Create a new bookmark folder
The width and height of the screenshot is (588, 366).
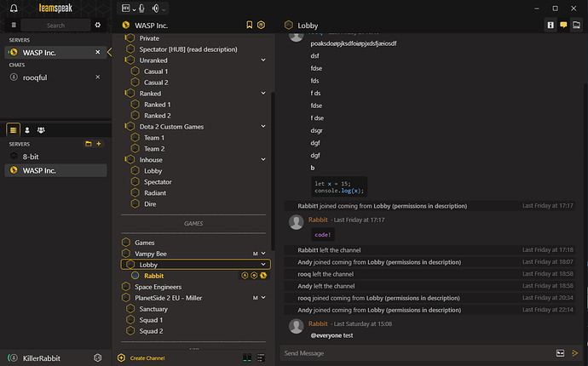point(88,144)
